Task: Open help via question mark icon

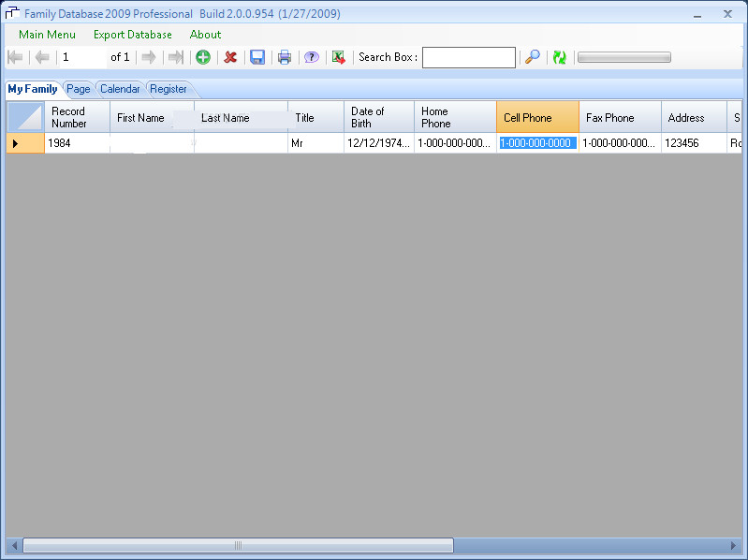Action: [312, 58]
